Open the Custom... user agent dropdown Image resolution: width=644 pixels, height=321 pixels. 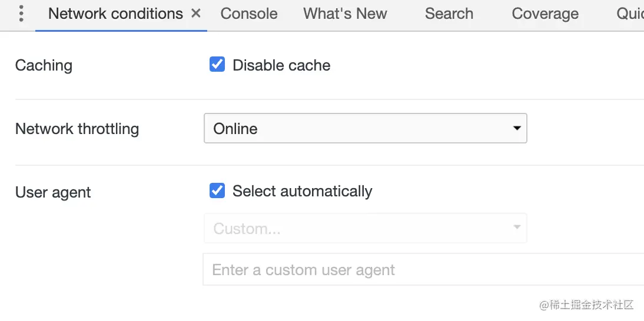pos(365,228)
